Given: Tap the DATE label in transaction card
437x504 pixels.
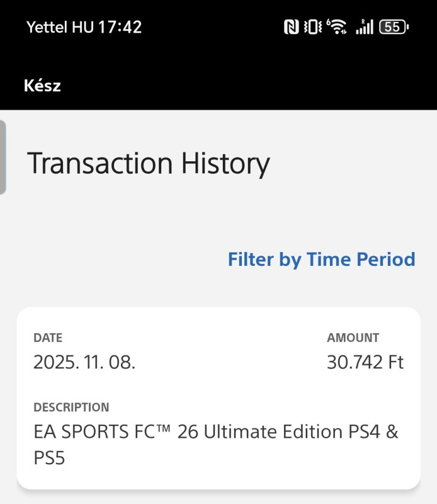Looking at the screenshot, I should (48, 338).
